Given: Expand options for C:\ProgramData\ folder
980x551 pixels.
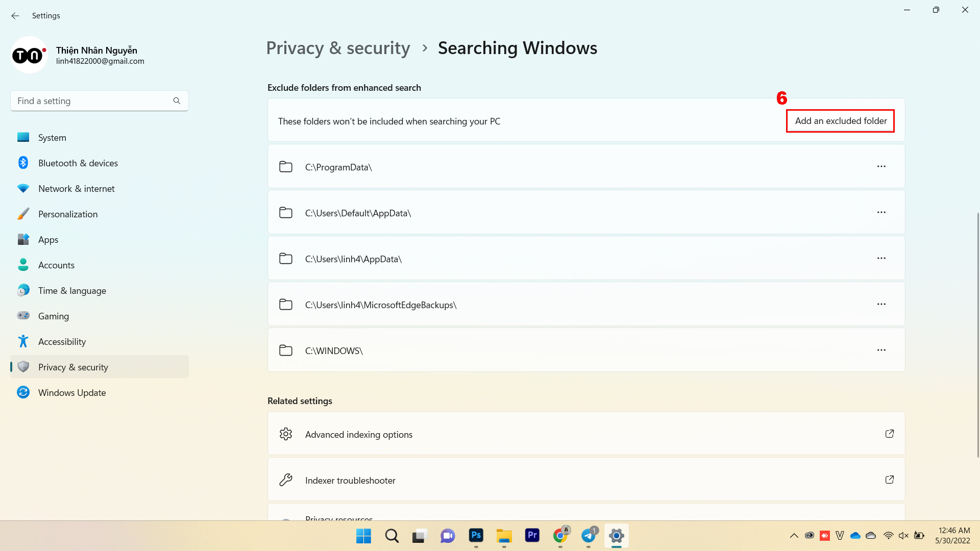Looking at the screenshot, I should [881, 166].
